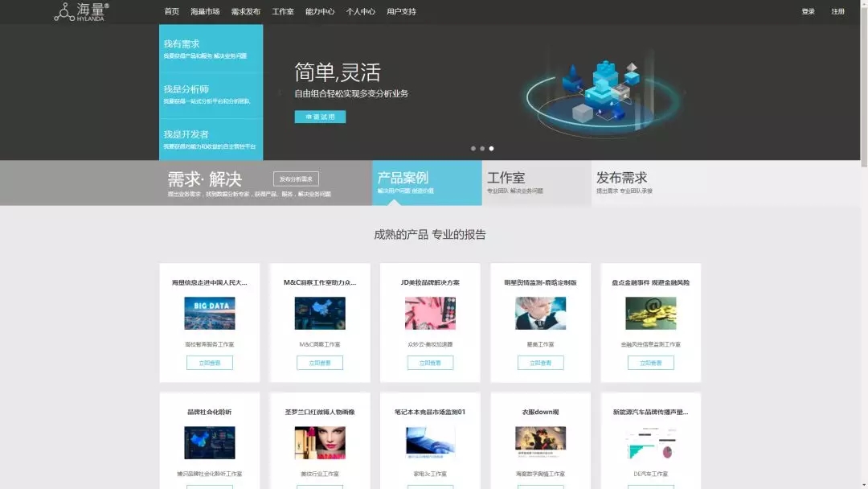The width and height of the screenshot is (868, 489).
Task: Go to 首页 in the top navigation
Action: tap(172, 11)
